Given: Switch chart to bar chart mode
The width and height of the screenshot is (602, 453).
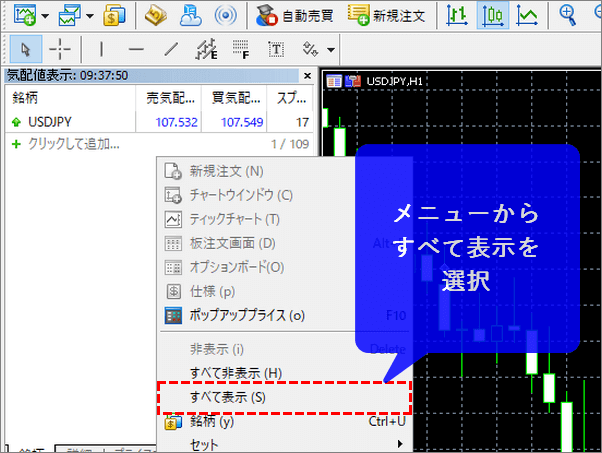Looking at the screenshot, I should point(457,15).
